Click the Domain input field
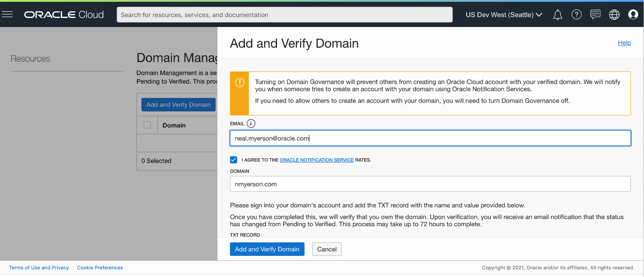Viewport: 644px width, 277px height. pos(430,184)
